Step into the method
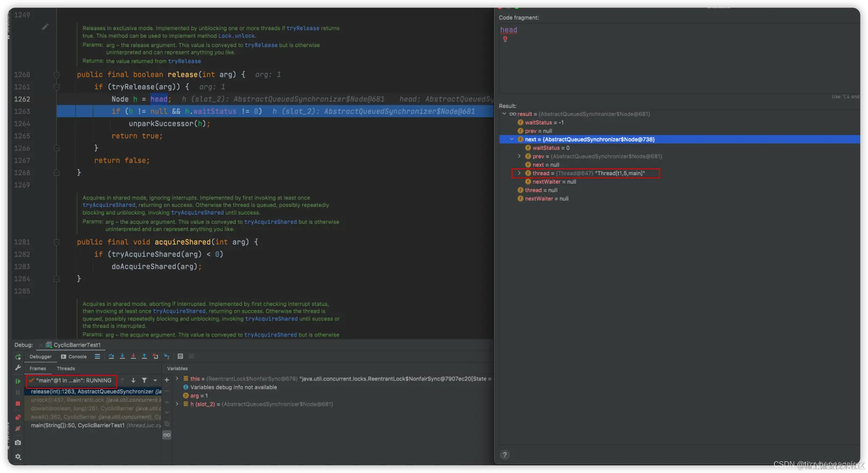The image size is (868, 473). pos(122,357)
